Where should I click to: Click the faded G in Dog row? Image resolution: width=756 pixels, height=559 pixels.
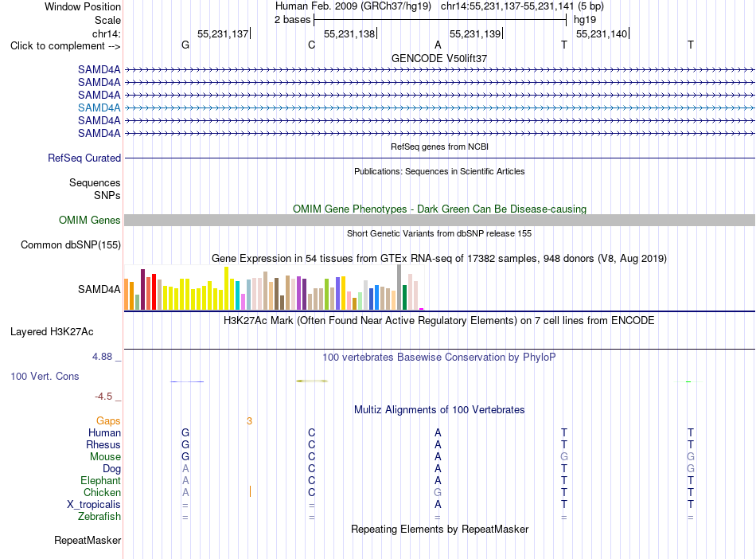click(691, 469)
